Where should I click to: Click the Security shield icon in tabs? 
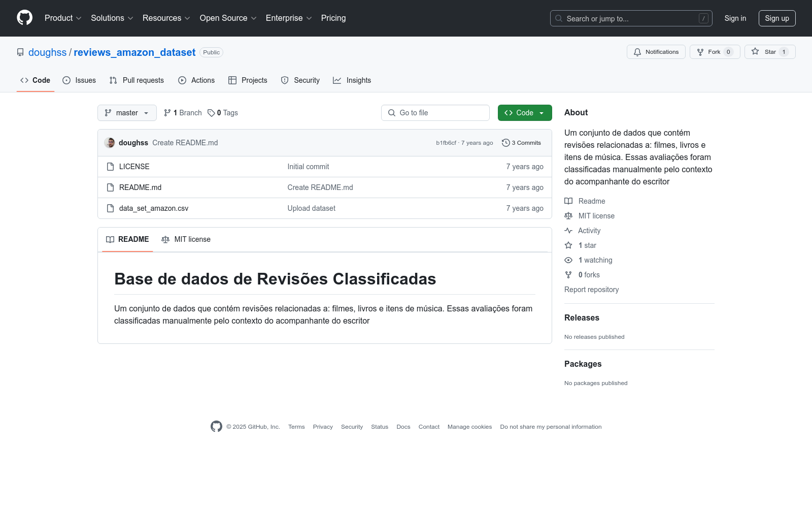(x=285, y=80)
